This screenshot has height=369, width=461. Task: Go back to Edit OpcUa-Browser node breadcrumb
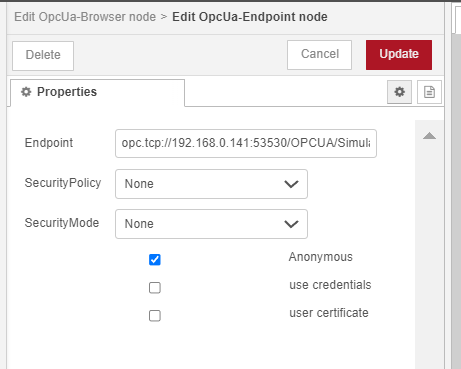85,17
